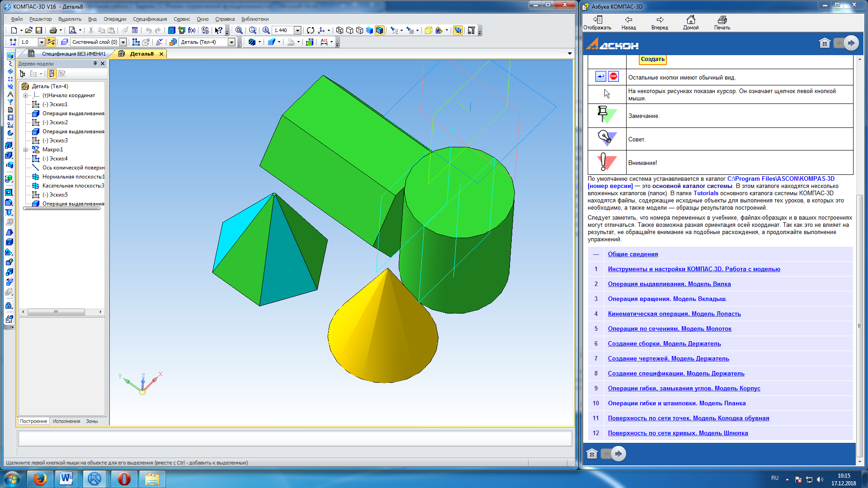The height and width of the screenshot is (488, 868).
Task: Open link Операции гибки и штамповки. Модель Планка
Action: click(677, 403)
